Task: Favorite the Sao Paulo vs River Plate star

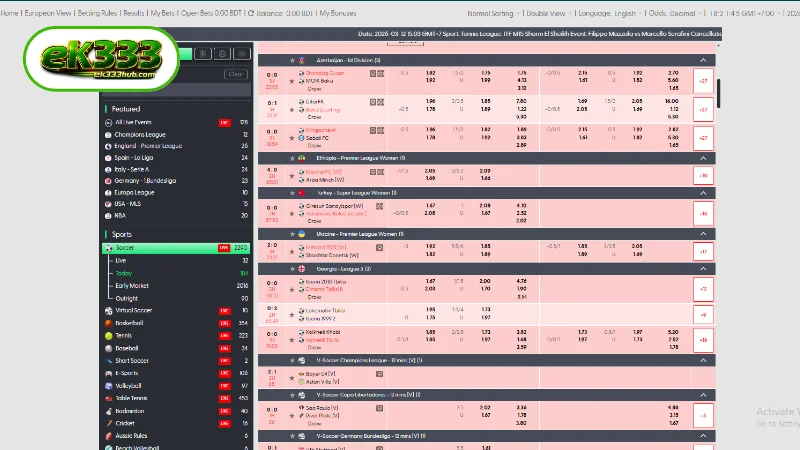Action: (x=292, y=416)
